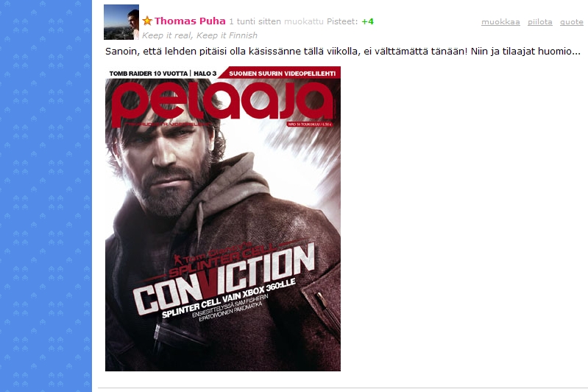Open the Thomas Puha username link
Image resolution: width=588 pixels, height=392 pixels.
click(x=190, y=21)
